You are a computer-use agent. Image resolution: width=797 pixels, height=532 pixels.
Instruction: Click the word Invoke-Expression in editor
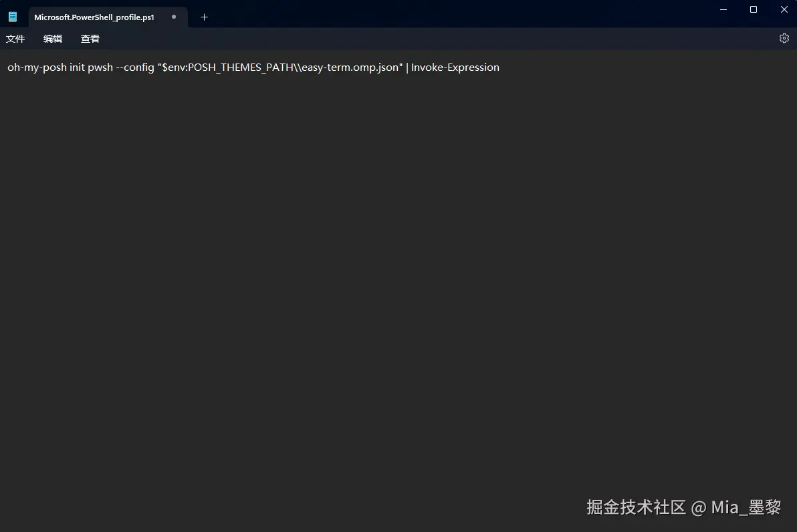455,67
